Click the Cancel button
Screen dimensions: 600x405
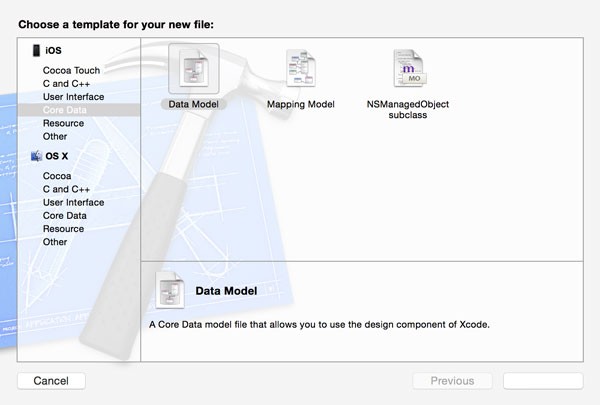[x=51, y=381]
